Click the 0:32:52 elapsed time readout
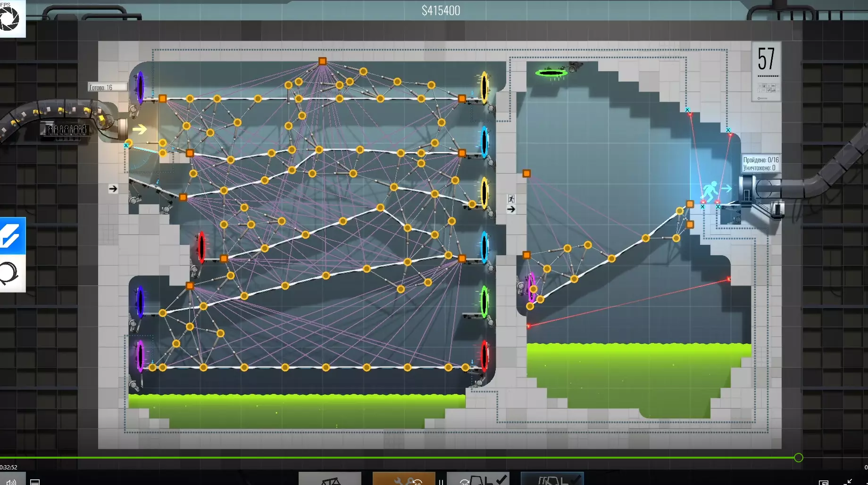 point(8,468)
